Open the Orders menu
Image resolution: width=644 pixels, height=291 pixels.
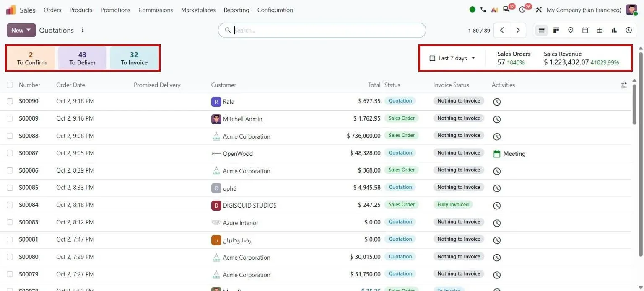coord(52,10)
